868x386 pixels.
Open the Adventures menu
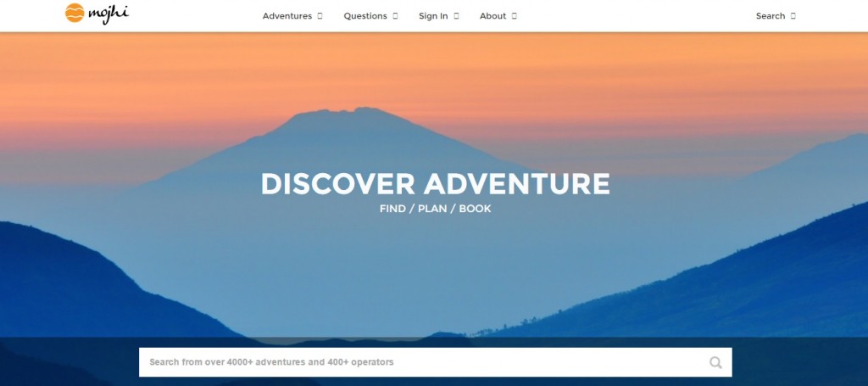[287, 16]
